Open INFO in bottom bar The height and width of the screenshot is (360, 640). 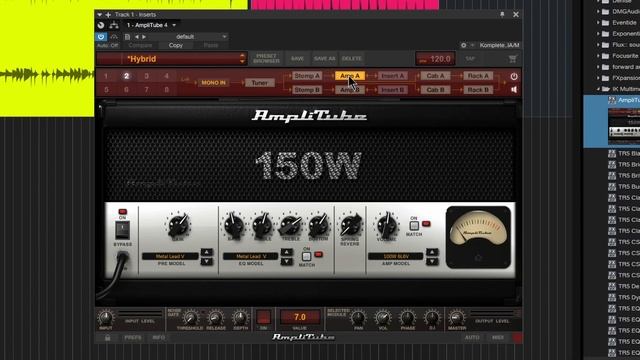click(159, 338)
